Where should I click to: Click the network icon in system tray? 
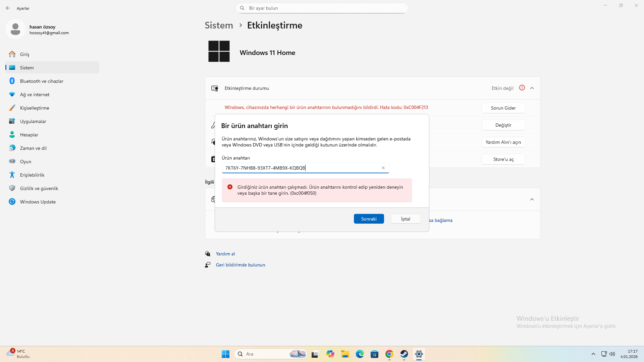point(604,354)
